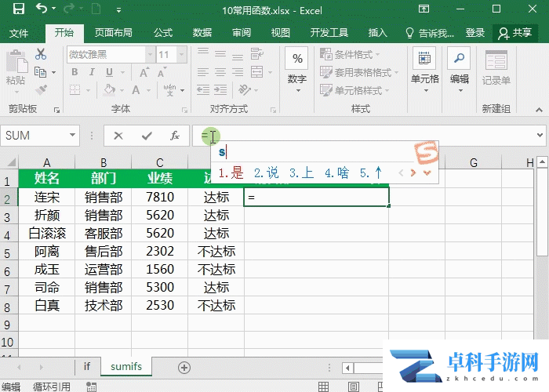Click the Merge & Center icon
Viewport: 549px width, 392px height.
click(257, 72)
